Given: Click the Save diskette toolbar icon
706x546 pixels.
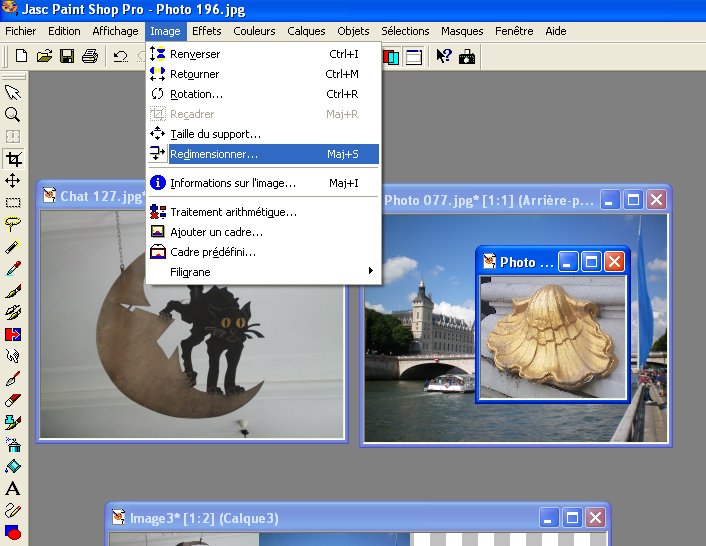Looking at the screenshot, I should pos(67,56).
